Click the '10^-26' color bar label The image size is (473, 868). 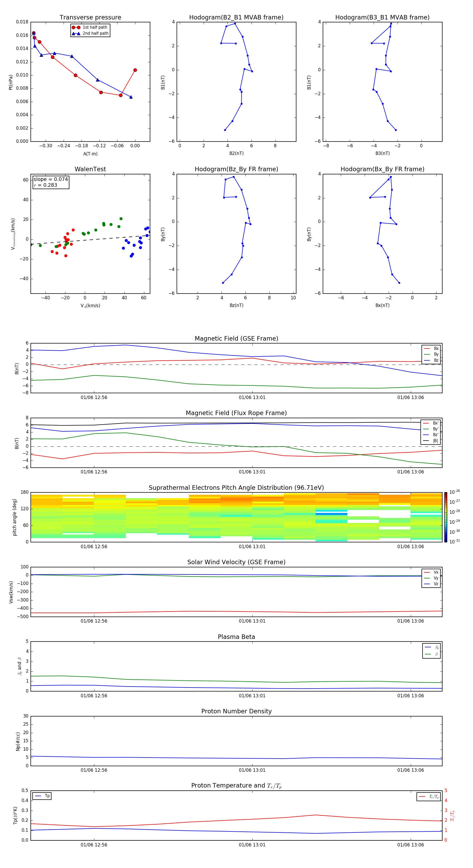[455, 492]
